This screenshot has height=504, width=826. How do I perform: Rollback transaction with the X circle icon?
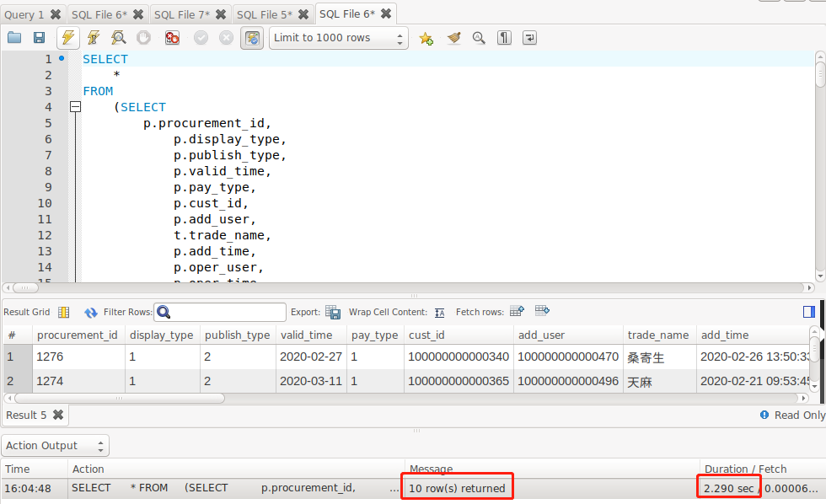[x=226, y=37]
